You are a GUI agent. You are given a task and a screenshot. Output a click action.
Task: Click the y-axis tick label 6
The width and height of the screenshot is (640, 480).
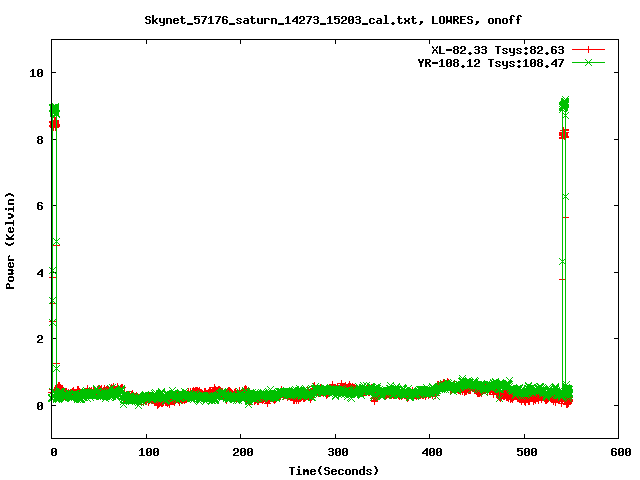tap(40, 206)
